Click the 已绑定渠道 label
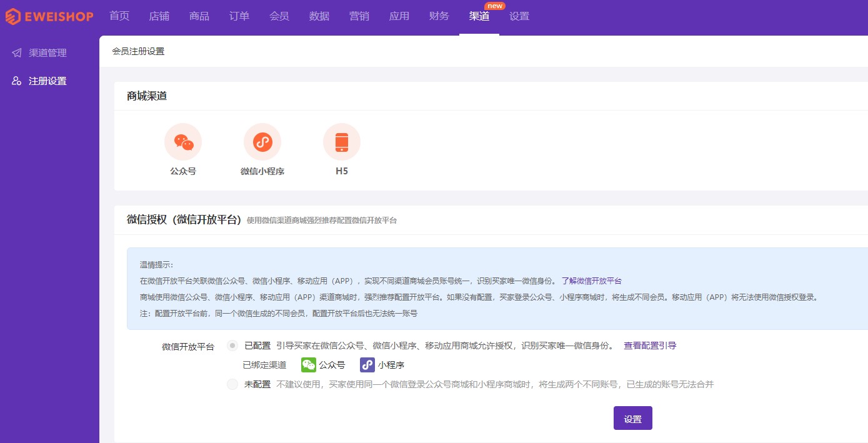Image resolution: width=868 pixels, height=443 pixels. click(x=264, y=366)
